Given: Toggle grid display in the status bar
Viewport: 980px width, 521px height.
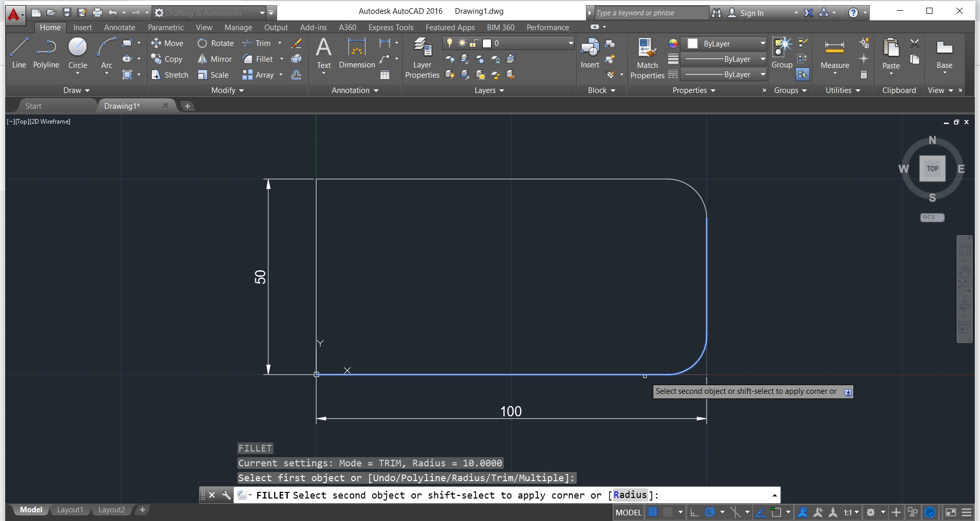Looking at the screenshot, I should point(653,512).
